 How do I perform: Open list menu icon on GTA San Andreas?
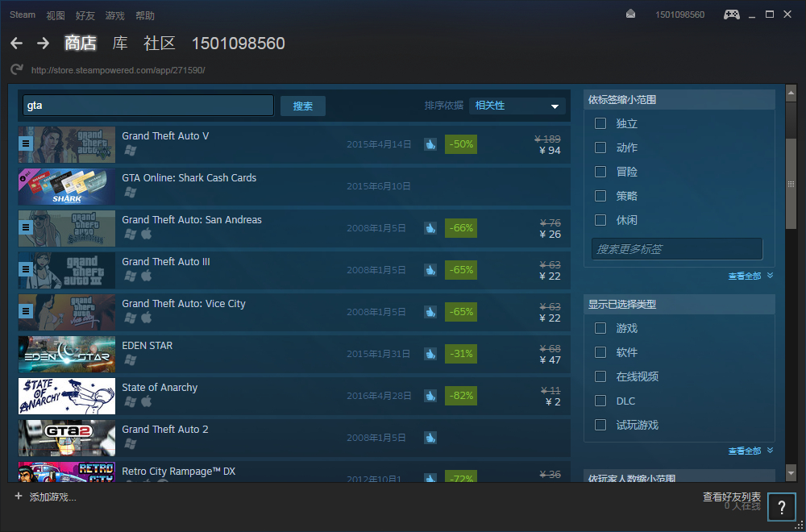click(x=26, y=227)
